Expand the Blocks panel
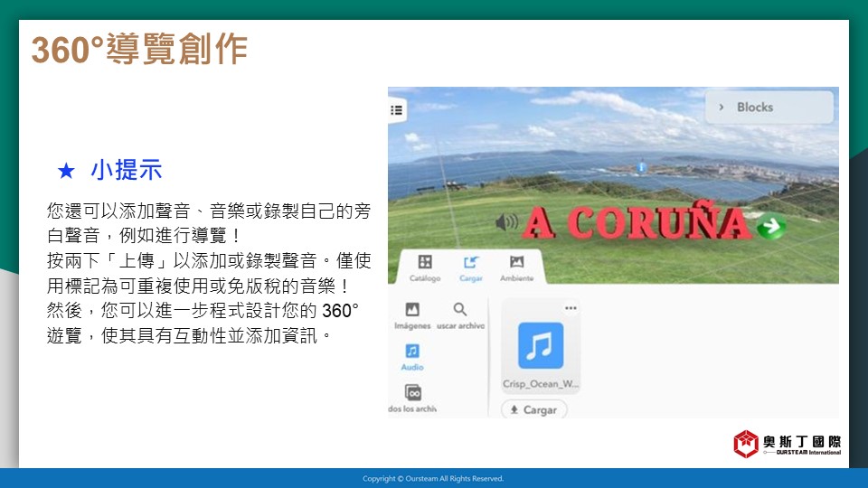Screen dimensions: 868x488 [769, 108]
